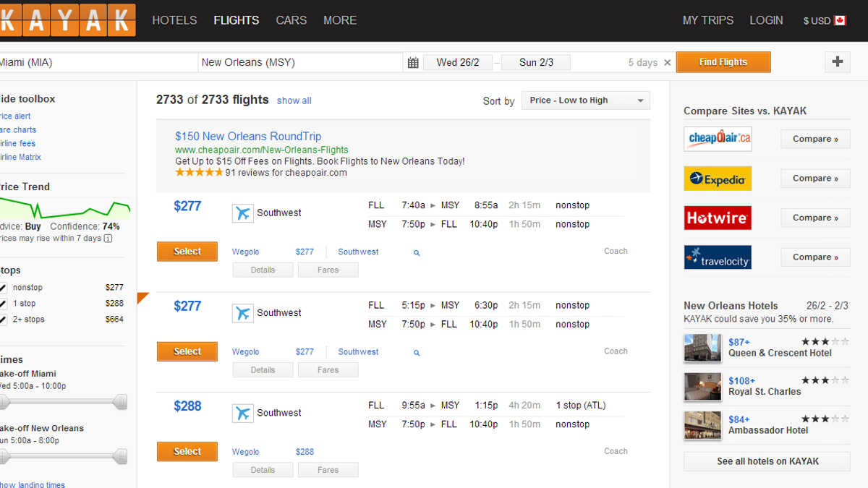Clear the 5 days trip length
Viewport: 868px width, 488px height.
pyautogui.click(x=667, y=63)
